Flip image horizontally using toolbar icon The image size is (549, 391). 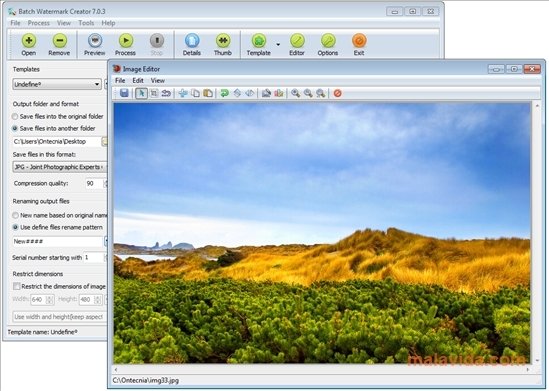(x=250, y=93)
